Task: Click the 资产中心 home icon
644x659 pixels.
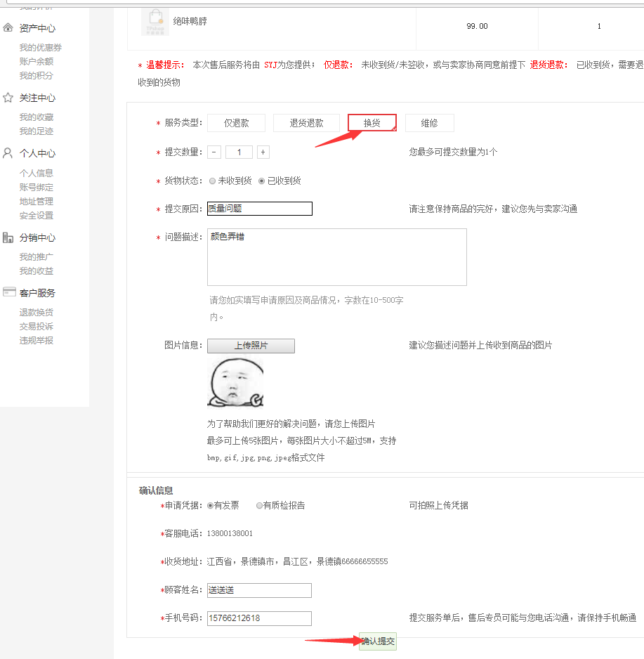Action: [8, 28]
